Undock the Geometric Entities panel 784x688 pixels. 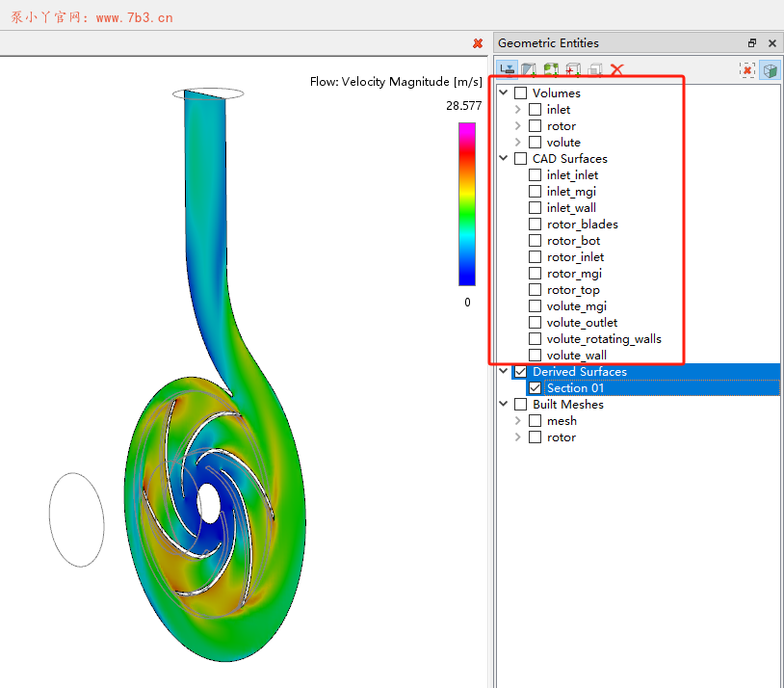click(x=752, y=43)
